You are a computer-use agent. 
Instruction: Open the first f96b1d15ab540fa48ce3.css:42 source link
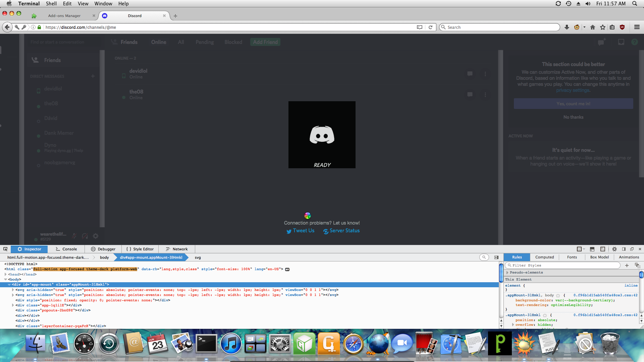pos(605,295)
